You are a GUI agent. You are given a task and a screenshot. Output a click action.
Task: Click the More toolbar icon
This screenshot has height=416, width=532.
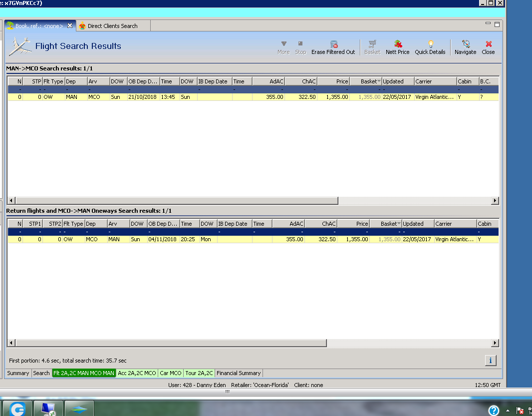(x=283, y=44)
